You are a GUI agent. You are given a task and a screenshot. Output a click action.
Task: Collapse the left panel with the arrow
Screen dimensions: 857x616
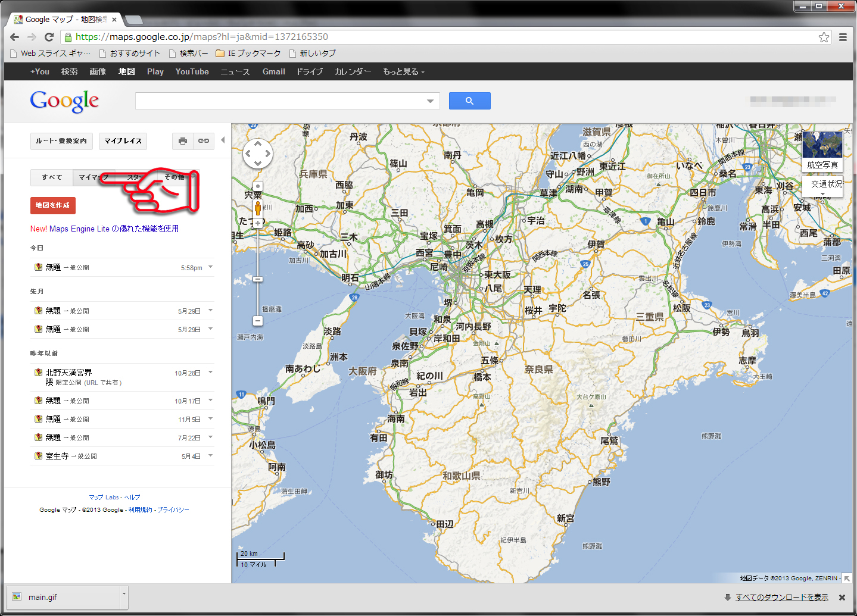click(x=223, y=140)
